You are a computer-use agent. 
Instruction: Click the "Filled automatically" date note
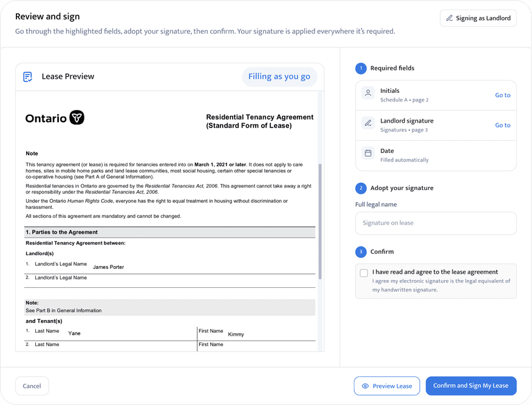(x=404, y=160)
